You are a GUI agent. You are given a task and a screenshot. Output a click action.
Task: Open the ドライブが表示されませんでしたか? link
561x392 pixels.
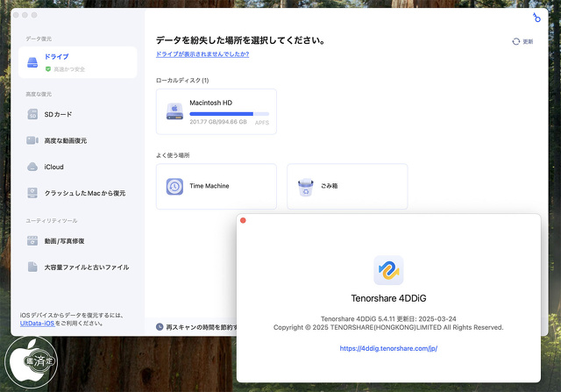(202, 54)
